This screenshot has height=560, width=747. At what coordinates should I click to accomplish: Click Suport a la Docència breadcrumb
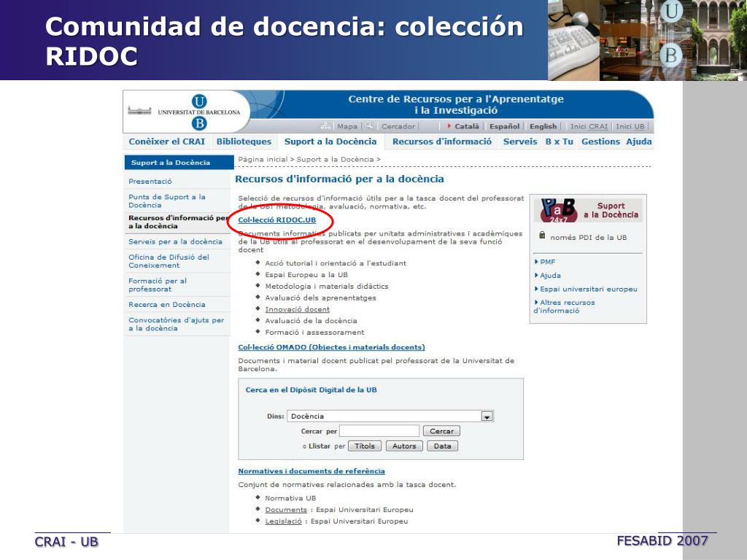coord(335,160)
